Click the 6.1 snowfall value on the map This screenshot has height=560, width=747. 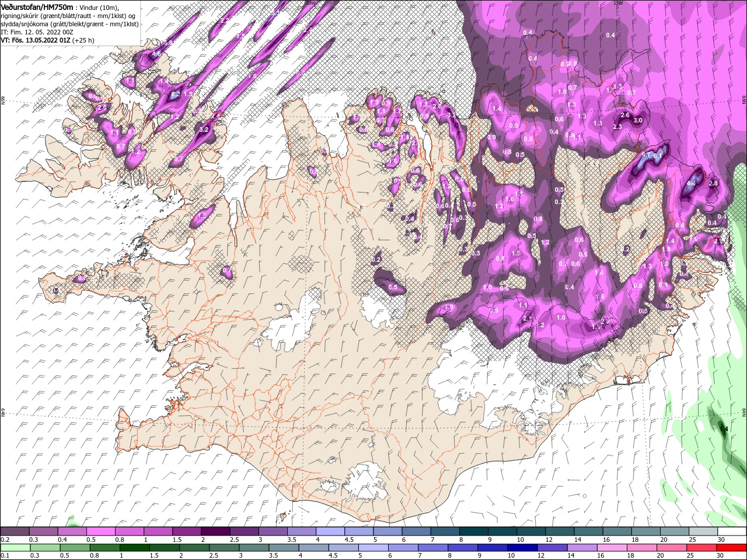658,156
